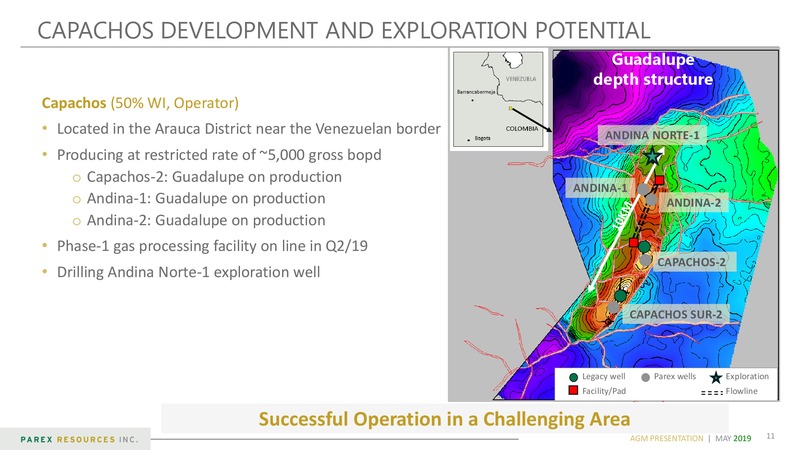Click the green Legacy well legend circle

point(573,377)
